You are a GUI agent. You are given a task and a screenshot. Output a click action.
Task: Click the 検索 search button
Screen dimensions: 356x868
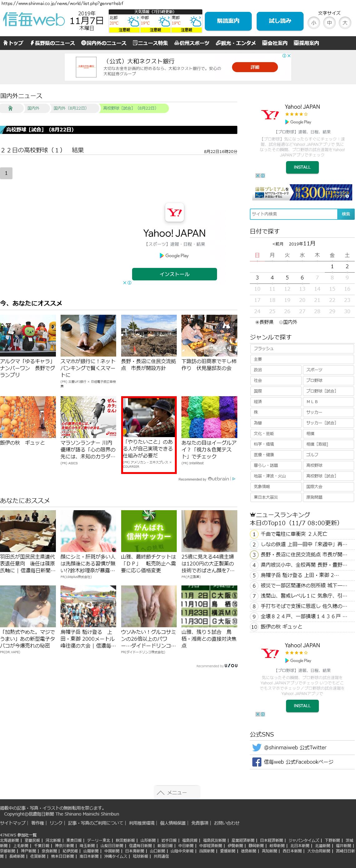[346, 214]
